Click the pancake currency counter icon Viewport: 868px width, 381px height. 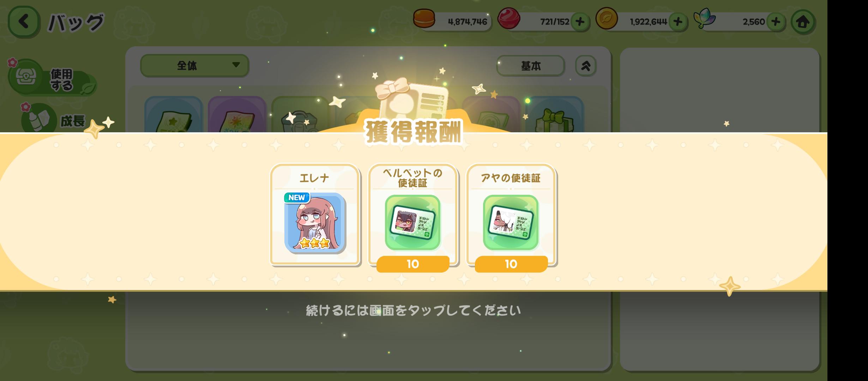[x=424, y=18]
